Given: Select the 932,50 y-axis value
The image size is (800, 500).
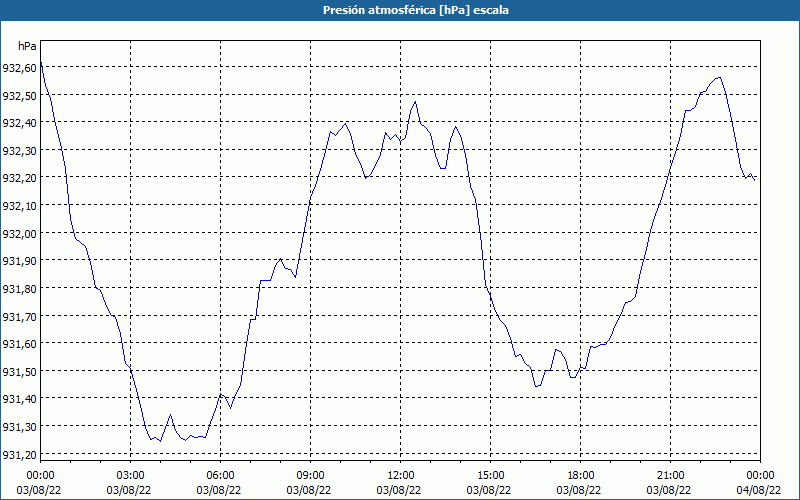Looking at the screenshot, I should click(19, 95).
